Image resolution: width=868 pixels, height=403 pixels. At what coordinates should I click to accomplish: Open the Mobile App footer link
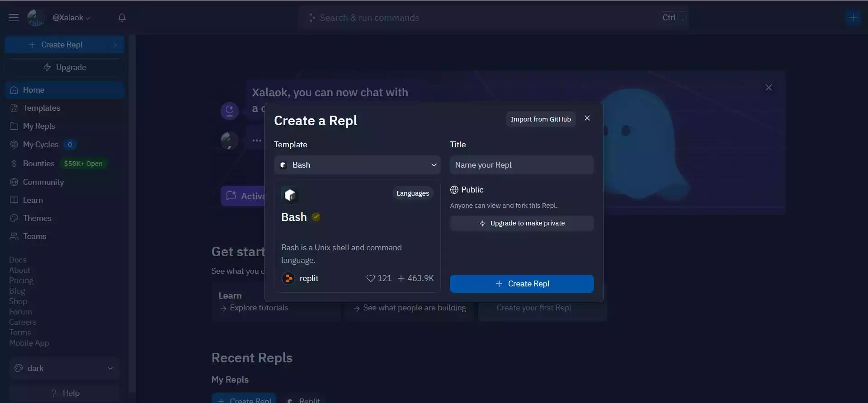click(x=29, y=343)
